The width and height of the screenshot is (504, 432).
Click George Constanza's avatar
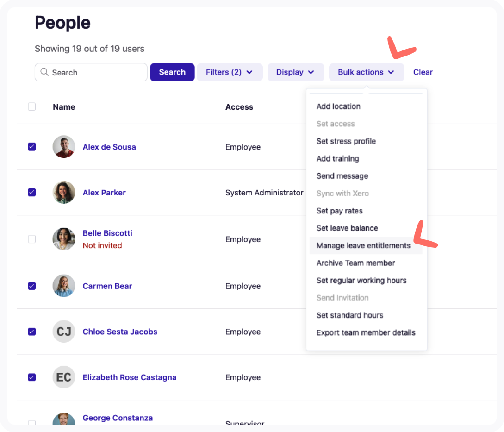[64, 419]
